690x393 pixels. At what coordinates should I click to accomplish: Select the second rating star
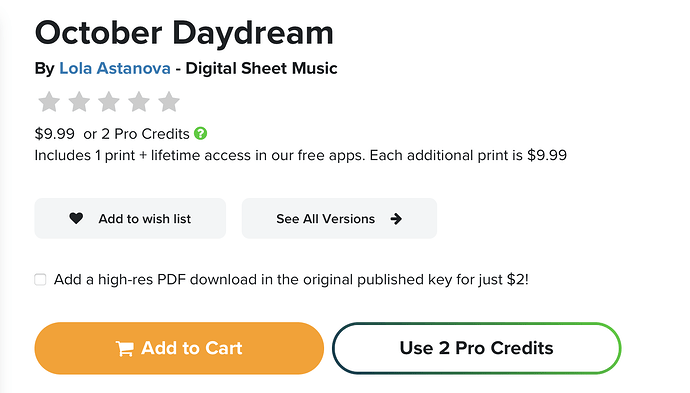pyautogui.click(x=79, y=102)
